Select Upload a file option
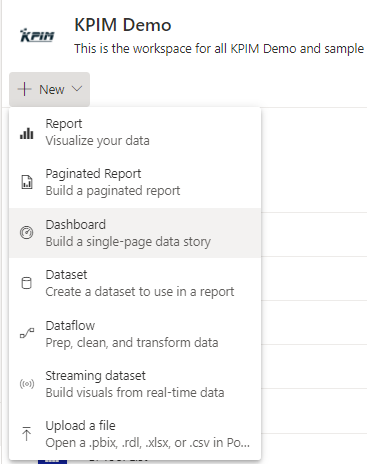 (135, 434)
